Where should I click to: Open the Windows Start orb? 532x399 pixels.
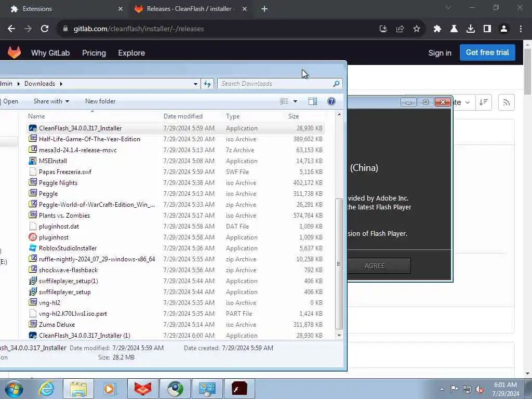14,389
